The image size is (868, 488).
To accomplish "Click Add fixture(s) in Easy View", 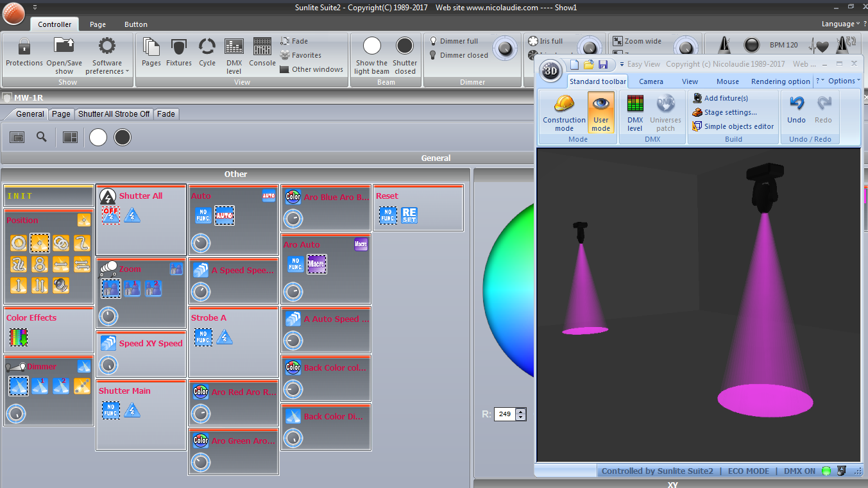I will coord(720,98).
